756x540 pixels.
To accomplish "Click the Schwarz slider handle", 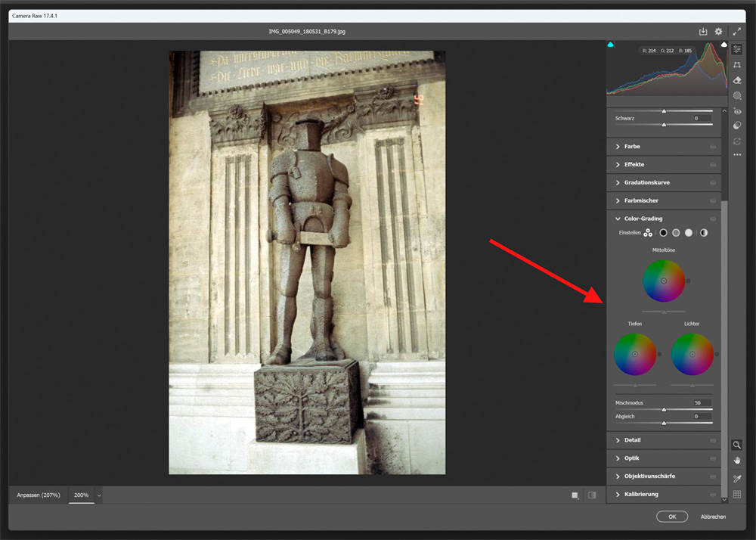I will (x=664, y=124).
